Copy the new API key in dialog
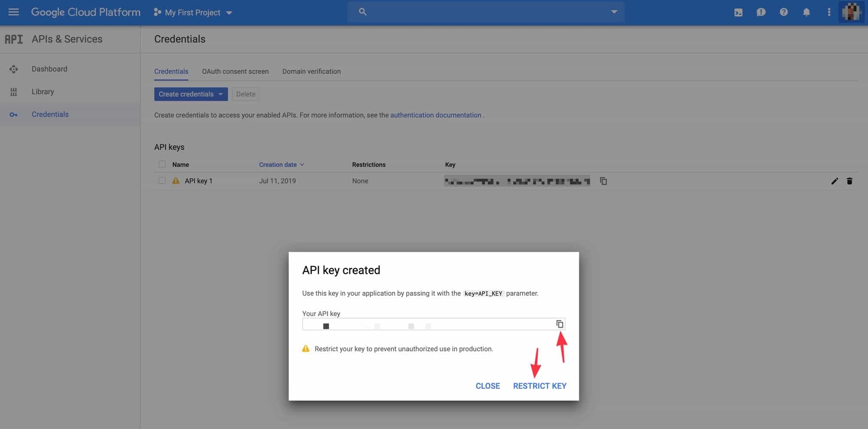 point(560,324)
